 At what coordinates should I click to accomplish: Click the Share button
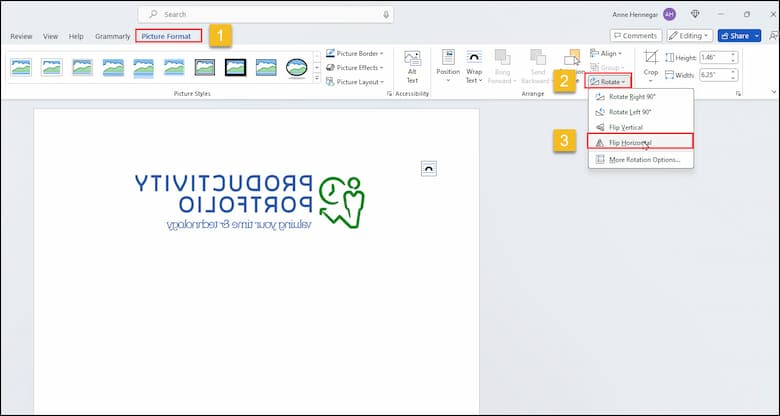[738, 36]
